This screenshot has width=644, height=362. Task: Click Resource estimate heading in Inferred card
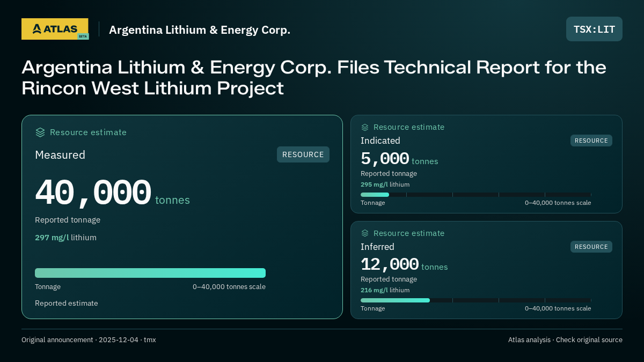click(x=409, y=233)
